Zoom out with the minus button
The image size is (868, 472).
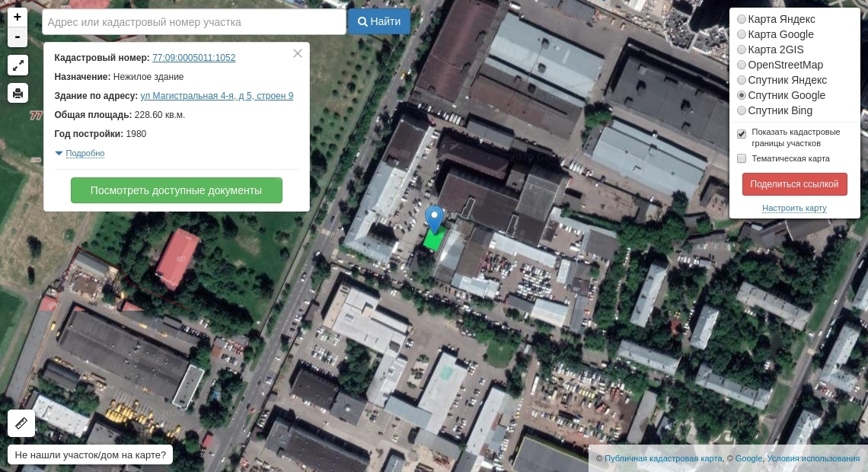[18, 37]
